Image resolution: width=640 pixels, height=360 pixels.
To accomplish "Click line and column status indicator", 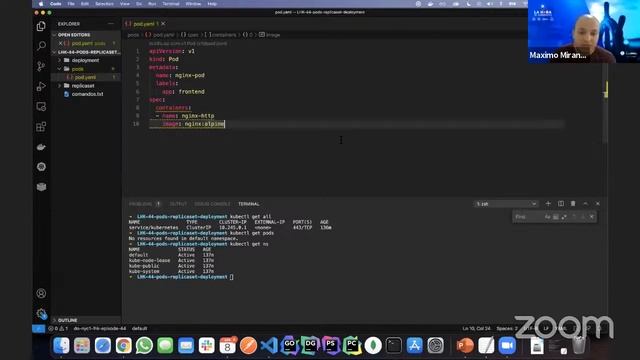I will [x=476, y=328].
